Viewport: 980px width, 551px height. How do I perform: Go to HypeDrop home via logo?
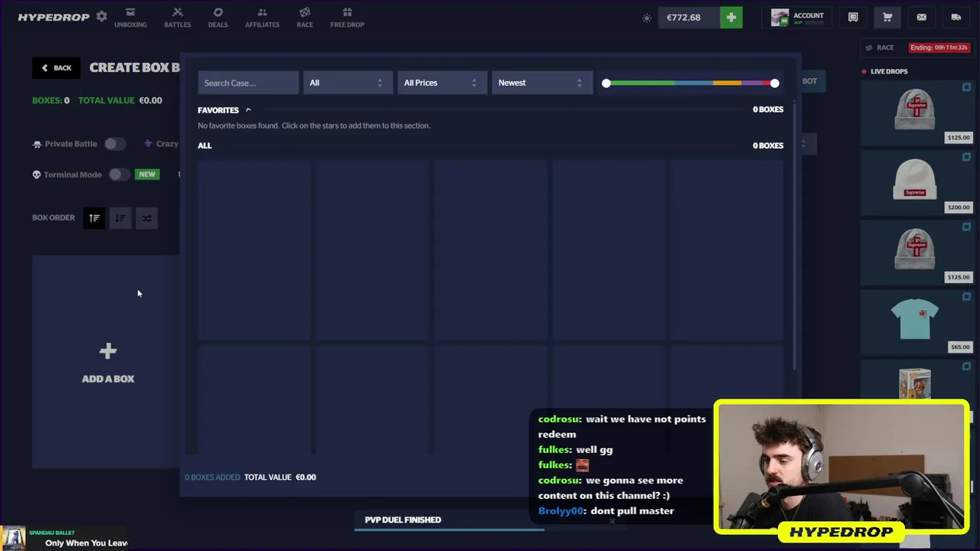[x=54, y=17]
